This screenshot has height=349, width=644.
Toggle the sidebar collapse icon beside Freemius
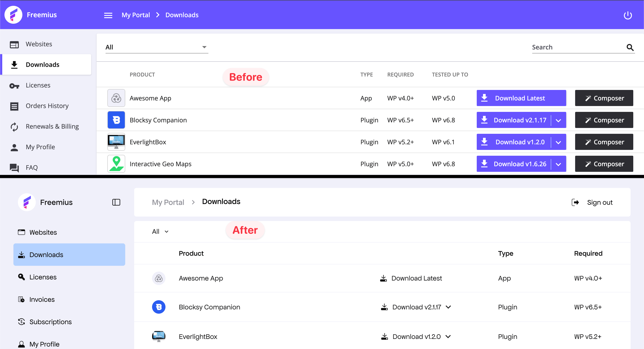[x=116, y=202]
